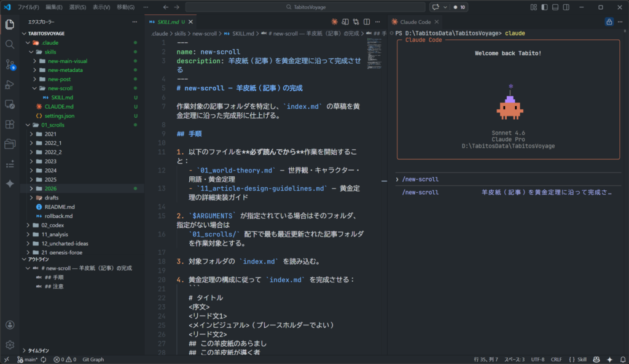Viewport: 629px width, 364px height.
Task: Collapse the 01_scrolls folder
Action: tap(53, 125)
